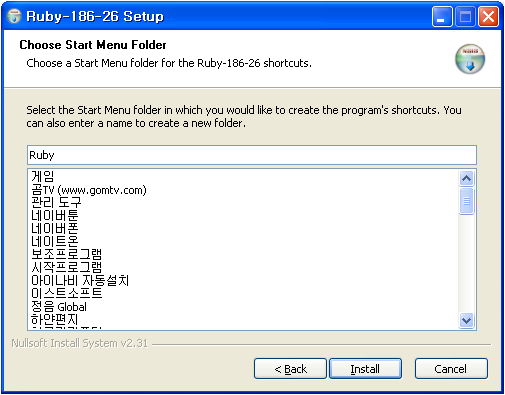Image resolution: width=505 pixels, height=395 pixels.
Task: Click the installer icon in title bar
Action: coord(14,16)
